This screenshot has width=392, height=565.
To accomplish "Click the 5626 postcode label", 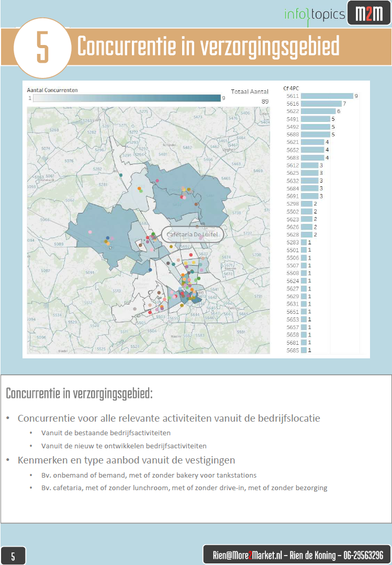I will pyautogui.click(x=293, y=227).
